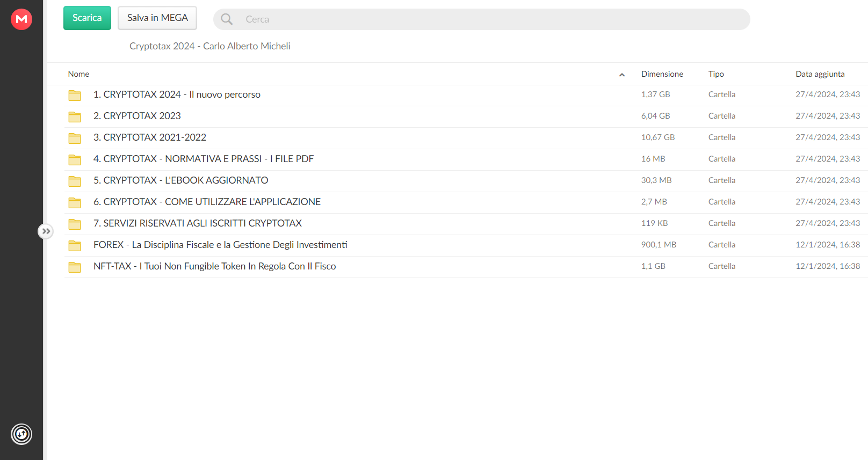Select '1. CRYPTOTAX 2024 - Il nuovo percorso'

tap(177, 94)
